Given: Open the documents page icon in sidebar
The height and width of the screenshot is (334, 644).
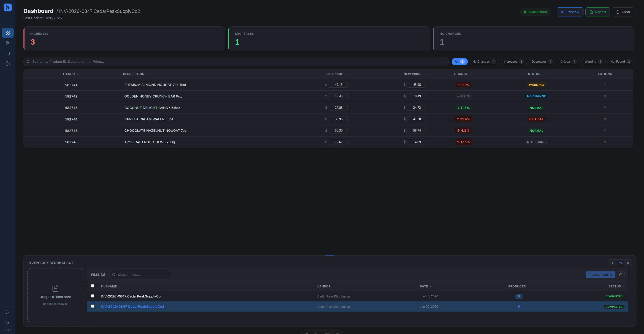Looking at the screenshot, I should (8, 43).
